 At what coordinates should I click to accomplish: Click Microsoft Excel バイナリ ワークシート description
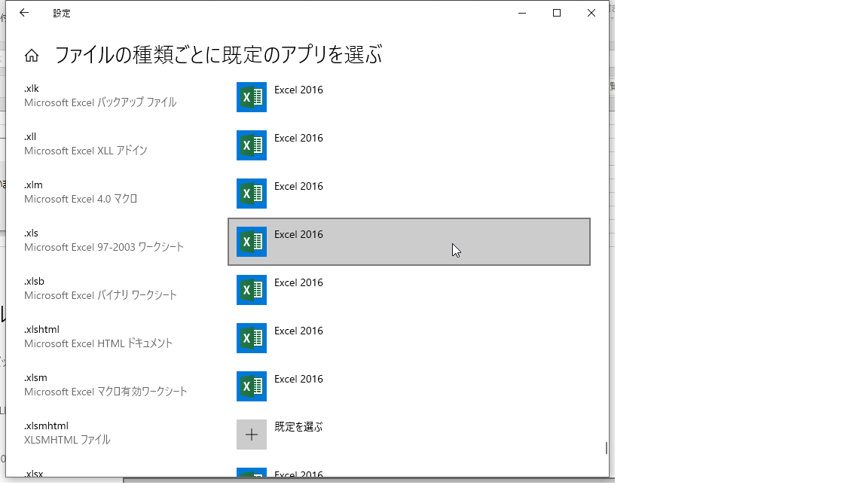tap(100, 295)
